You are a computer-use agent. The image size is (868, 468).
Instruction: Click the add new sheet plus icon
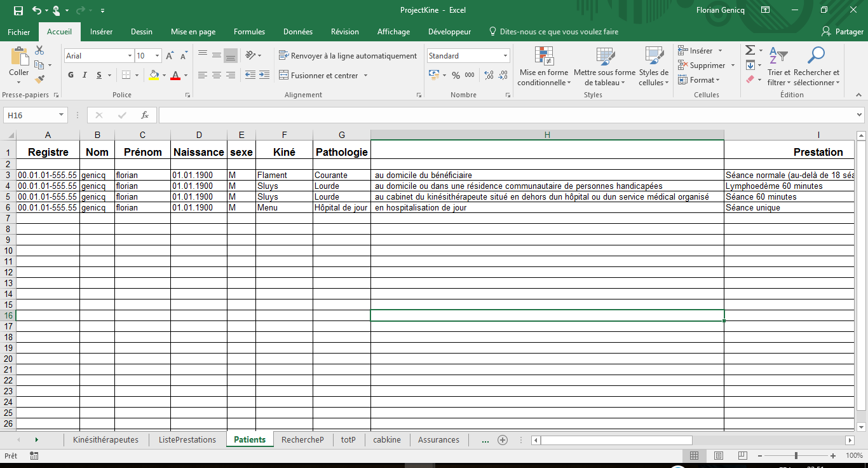point(503,440)
